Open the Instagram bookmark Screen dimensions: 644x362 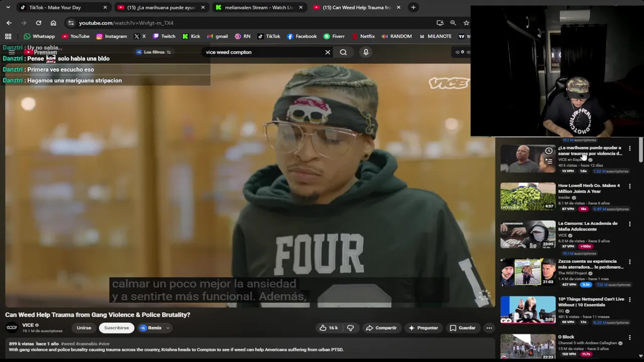click(111, 36)
